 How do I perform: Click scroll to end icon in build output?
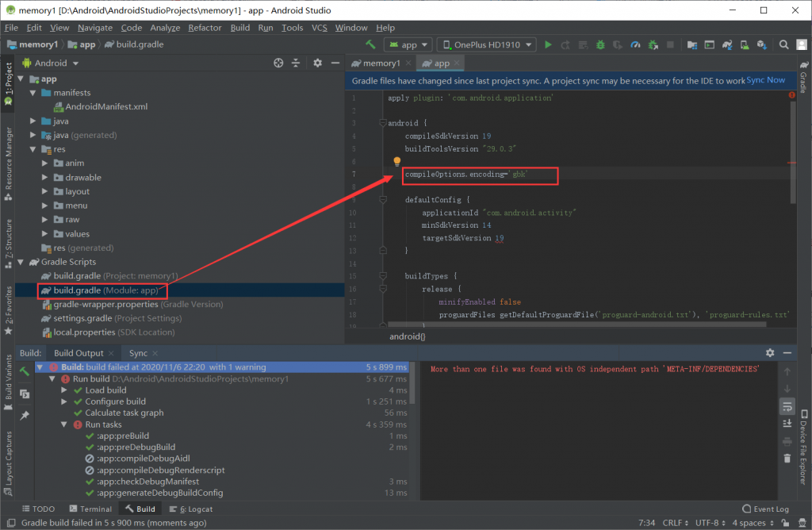(x=787, y=424)
